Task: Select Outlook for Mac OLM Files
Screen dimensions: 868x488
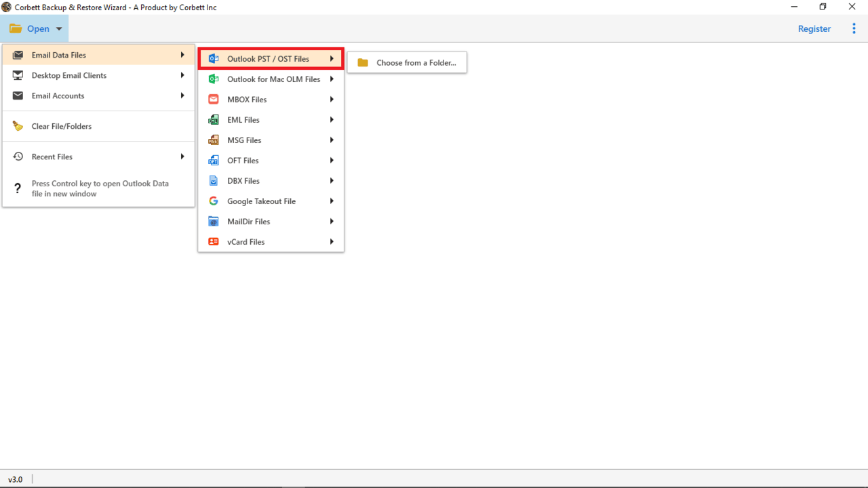Action: tap(271, 79)
